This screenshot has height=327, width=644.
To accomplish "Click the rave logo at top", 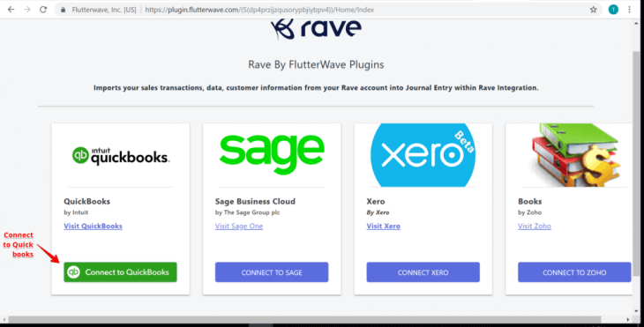I will 316,29.
